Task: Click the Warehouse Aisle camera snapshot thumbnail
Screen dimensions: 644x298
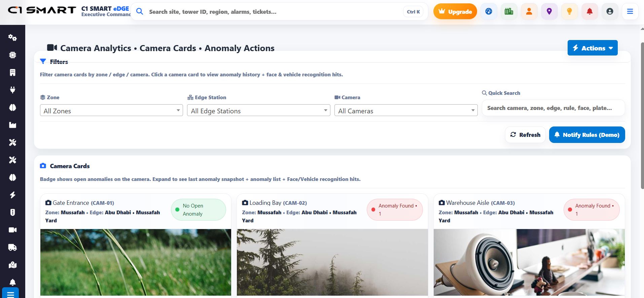Action: (x=529, y=262)
